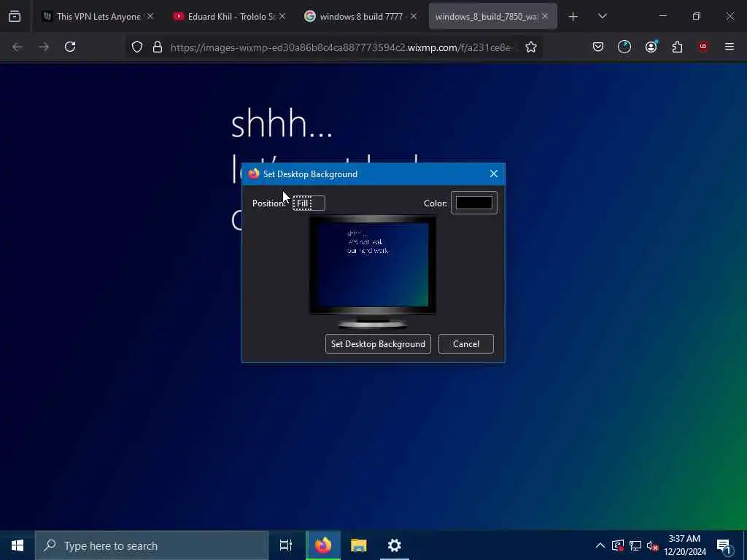The width and height of the screenshot is (747, 560).
Task: Bookmark this page with the star icon
Action: tap(531, 47)
